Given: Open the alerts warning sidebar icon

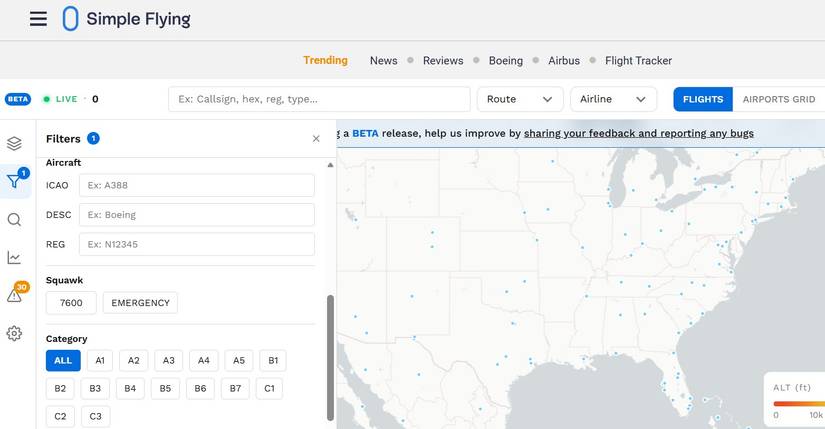Looking at the screenshot, I should pos(14,295).
